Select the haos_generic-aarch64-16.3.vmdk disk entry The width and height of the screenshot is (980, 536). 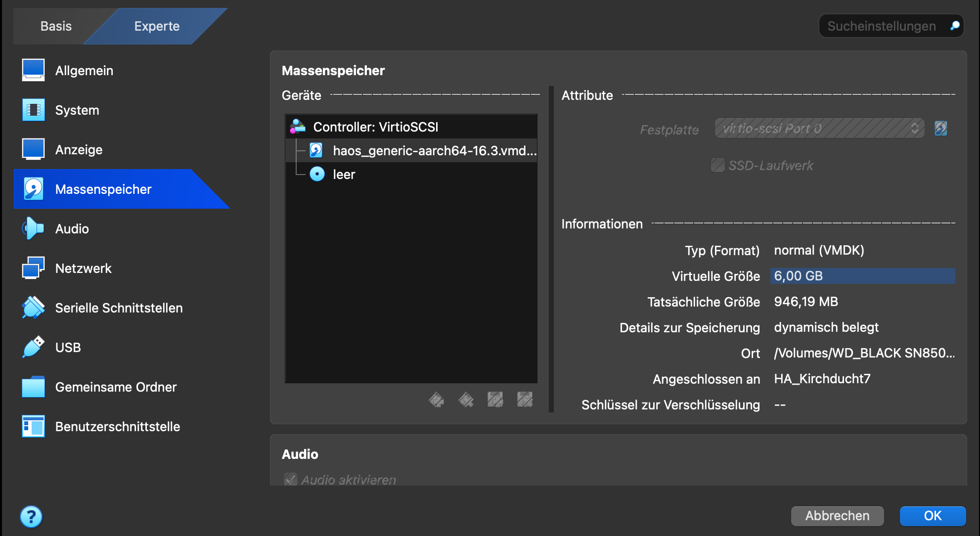(x=434, y=151)
